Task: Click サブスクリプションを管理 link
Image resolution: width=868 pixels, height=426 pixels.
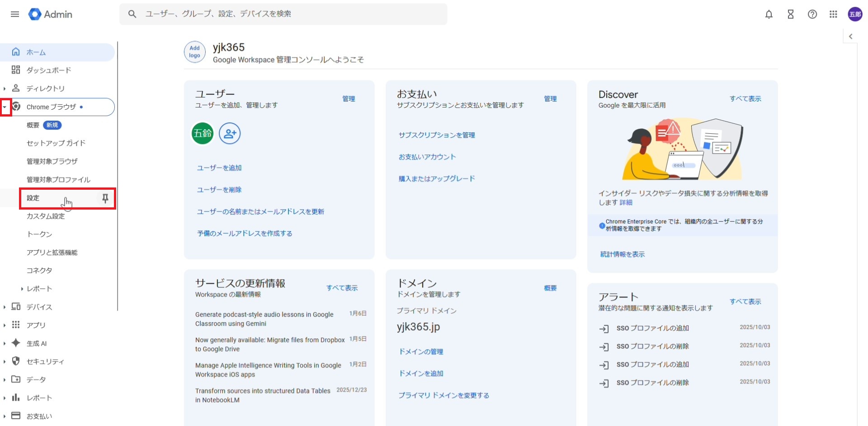Action: click(x=437, y=135)
